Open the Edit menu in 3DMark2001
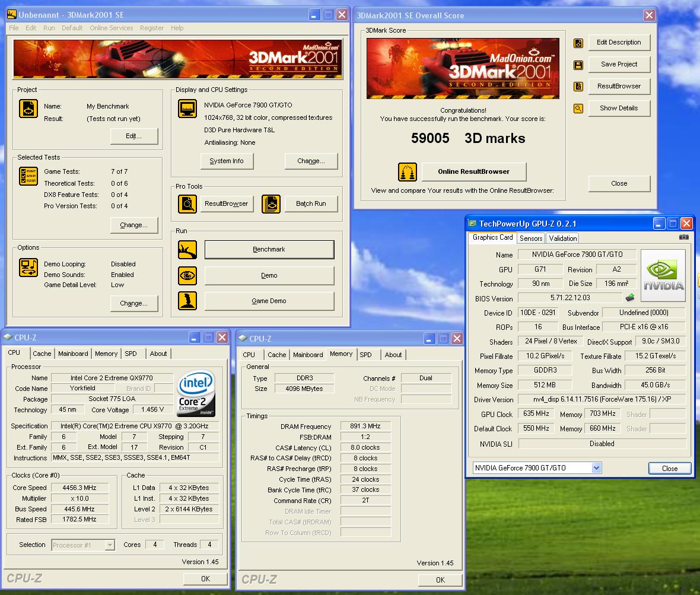 coord(31,28)
